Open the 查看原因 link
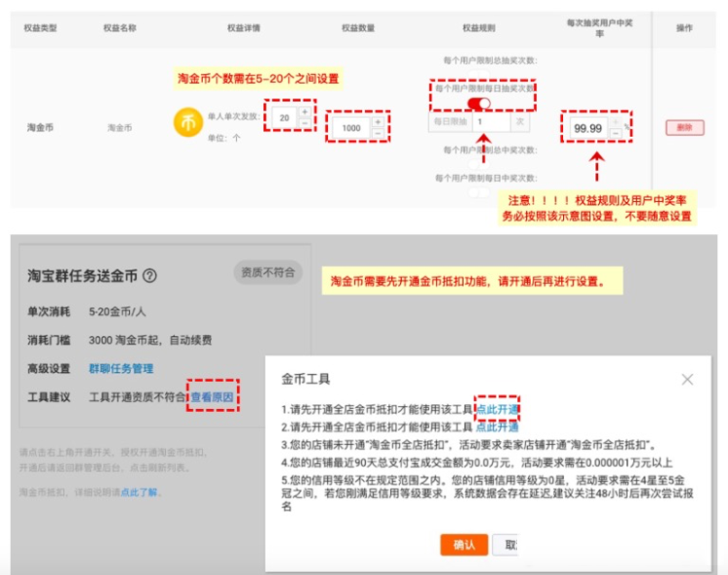Image resolution: width=728 pixels, height=575 pixels. click(x=212, y=397)
